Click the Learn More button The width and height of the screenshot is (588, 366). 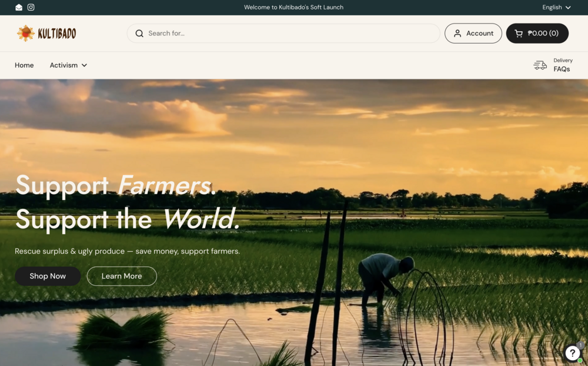pos(122,277)
